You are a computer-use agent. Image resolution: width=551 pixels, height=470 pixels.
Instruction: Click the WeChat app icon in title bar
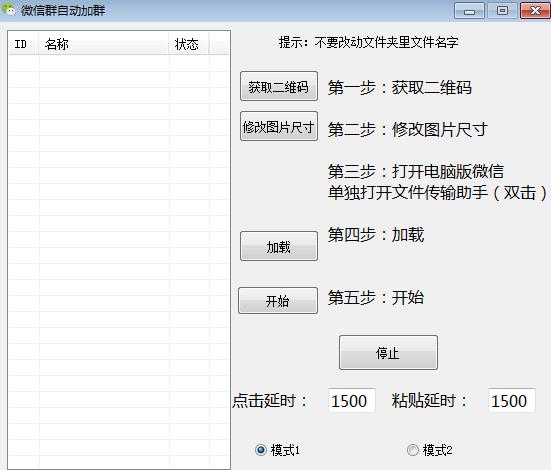click(8, 9)
